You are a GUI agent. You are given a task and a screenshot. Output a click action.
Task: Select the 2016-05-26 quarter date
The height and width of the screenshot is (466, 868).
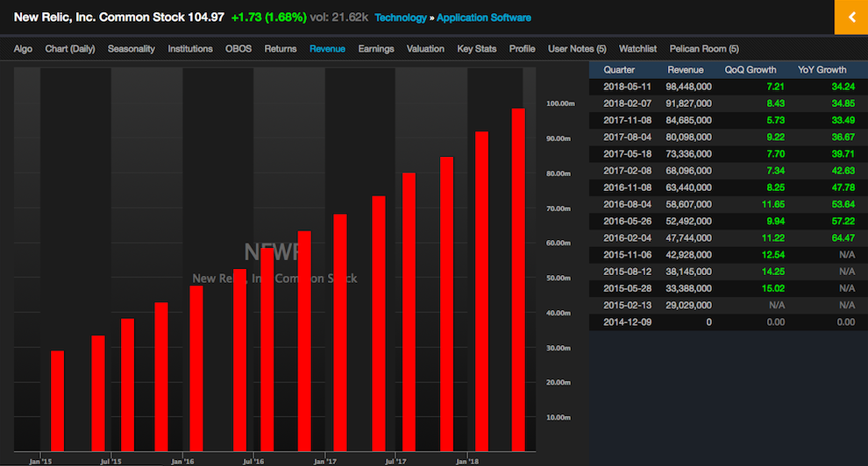627,221
